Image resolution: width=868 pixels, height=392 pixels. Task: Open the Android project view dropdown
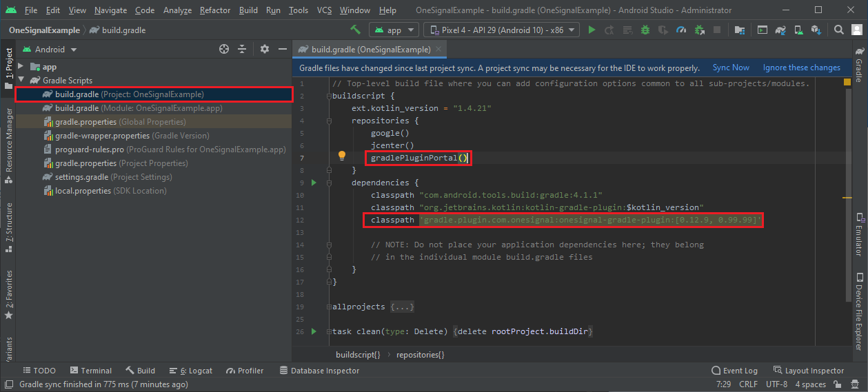click(50, 50)
